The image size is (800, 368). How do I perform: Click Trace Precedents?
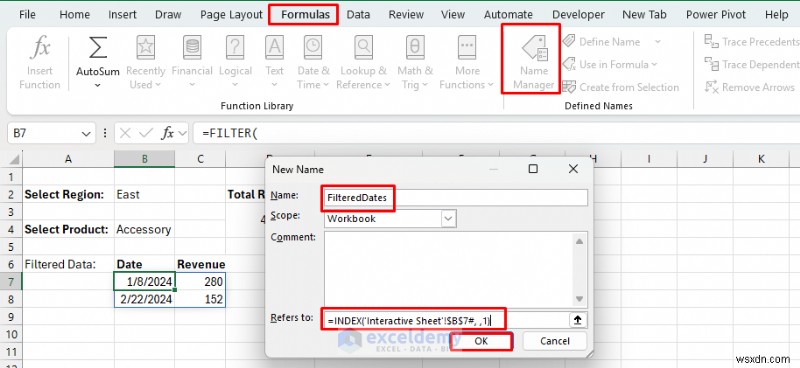pyautogui.click(x=751, y=42)
